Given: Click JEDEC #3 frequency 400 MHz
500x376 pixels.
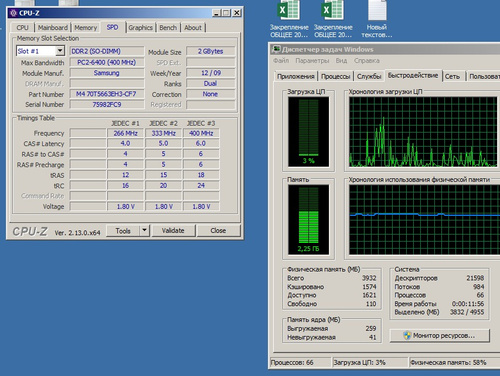Looking at the screenshot, I should (x=201, y=133).
